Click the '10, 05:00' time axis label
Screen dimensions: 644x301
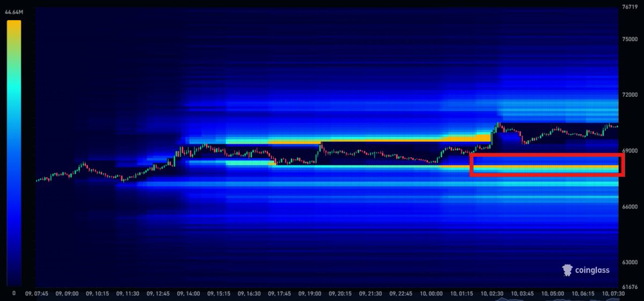pos(553,294)
